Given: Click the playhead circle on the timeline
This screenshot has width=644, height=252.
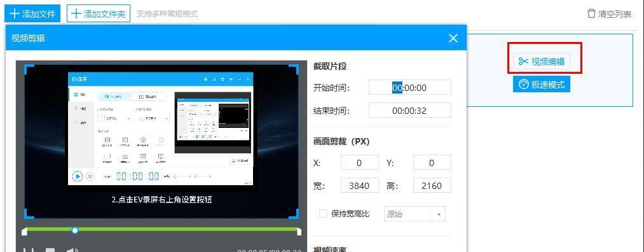Looking at the screenshot, I should [75, 230].
